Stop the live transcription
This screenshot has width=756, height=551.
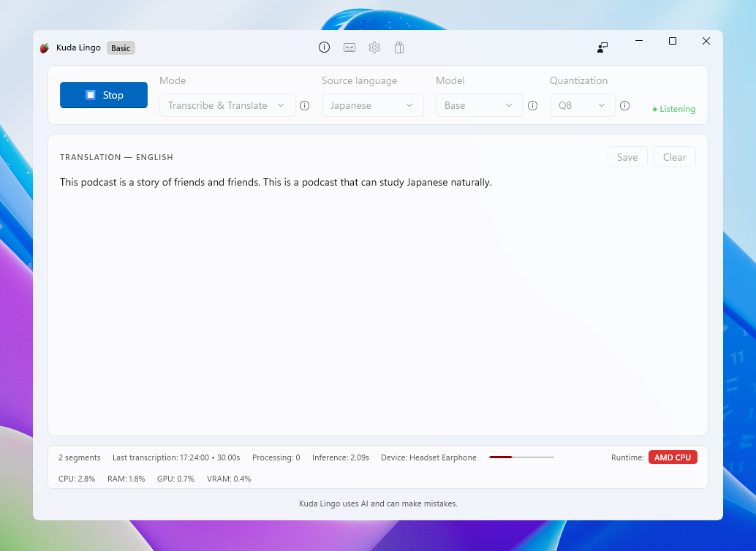[x=104, y=95]
